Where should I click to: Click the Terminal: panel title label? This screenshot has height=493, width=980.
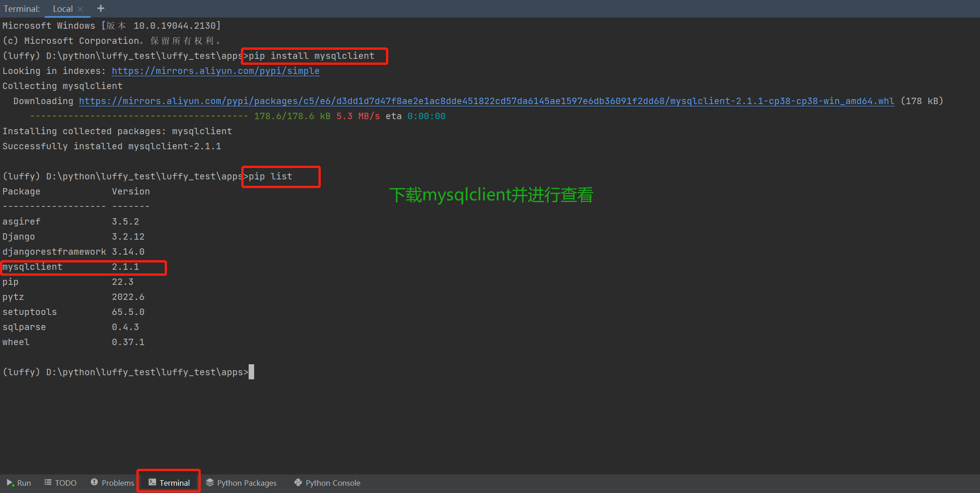pos(21,9)
